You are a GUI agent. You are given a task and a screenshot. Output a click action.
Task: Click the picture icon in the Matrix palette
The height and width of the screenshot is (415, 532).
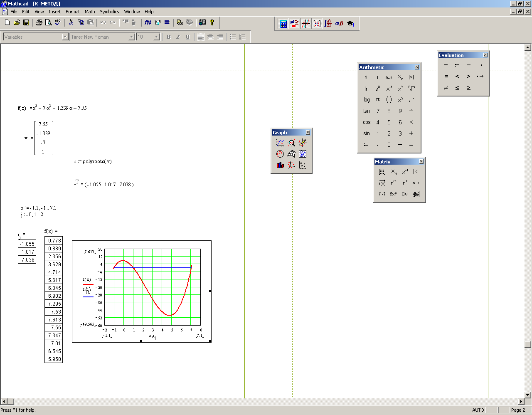pos(416,194)
